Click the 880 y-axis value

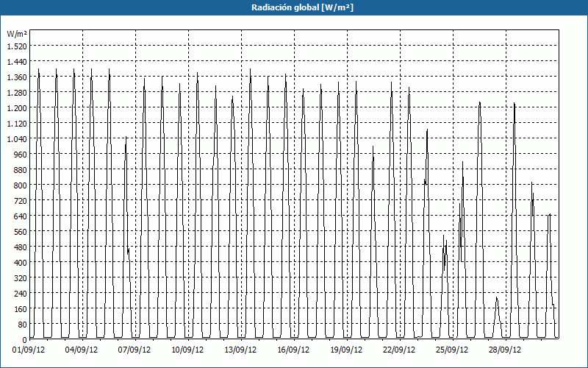pos(21,170)
